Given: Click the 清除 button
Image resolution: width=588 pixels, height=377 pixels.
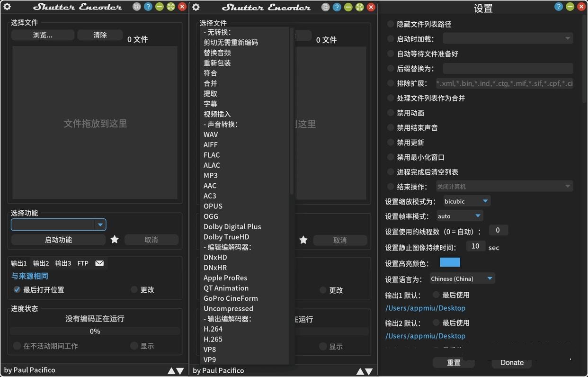Looking at the screenshot, I should coord(100,35).
